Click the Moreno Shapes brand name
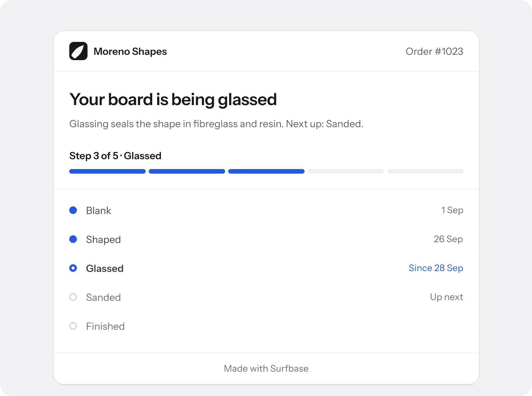The height and width of the screenshot is (396, 532). 130,51
